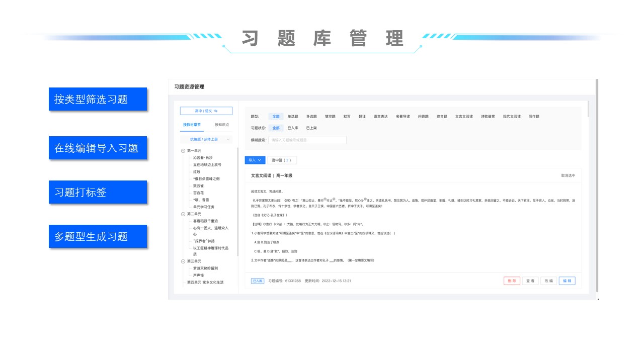Open the 选中篮 basket button

282,160
